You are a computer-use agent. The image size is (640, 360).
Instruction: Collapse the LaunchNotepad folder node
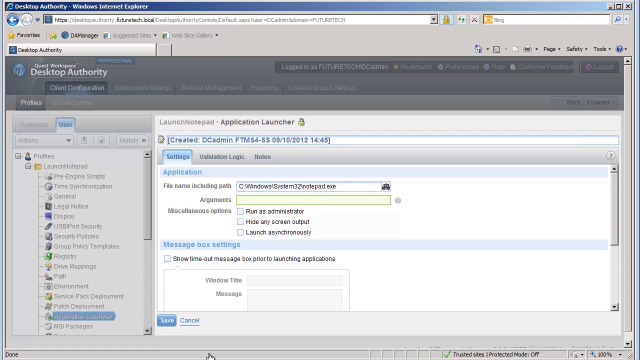click(28, 167)
